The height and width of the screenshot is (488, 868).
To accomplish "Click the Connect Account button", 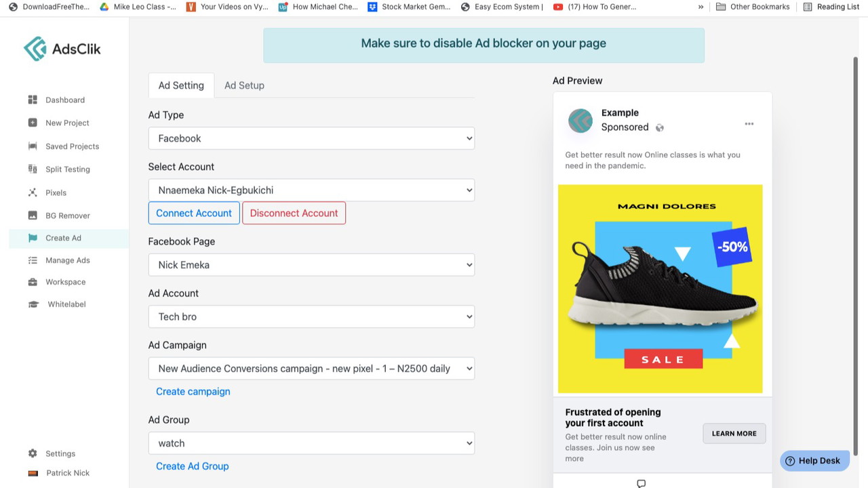I will [194, 213].
